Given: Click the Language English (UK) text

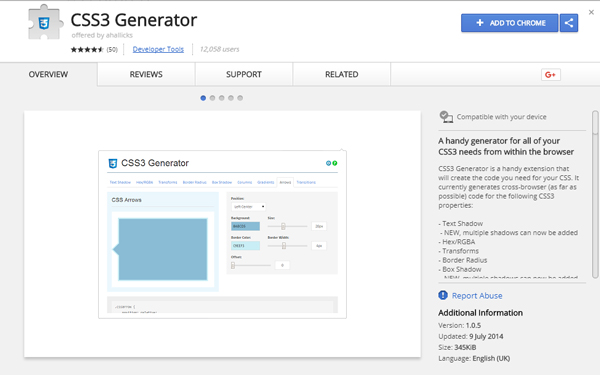Looking at the screenshot, I should 474,359.
